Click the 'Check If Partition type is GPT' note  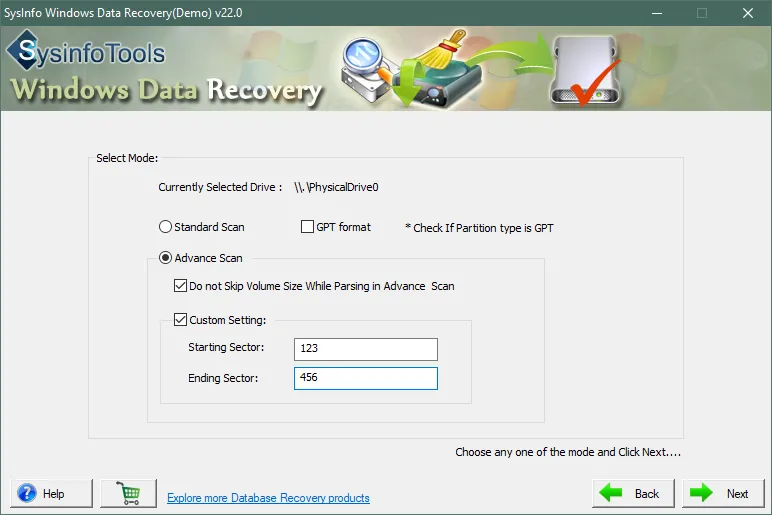coord(479,228)
